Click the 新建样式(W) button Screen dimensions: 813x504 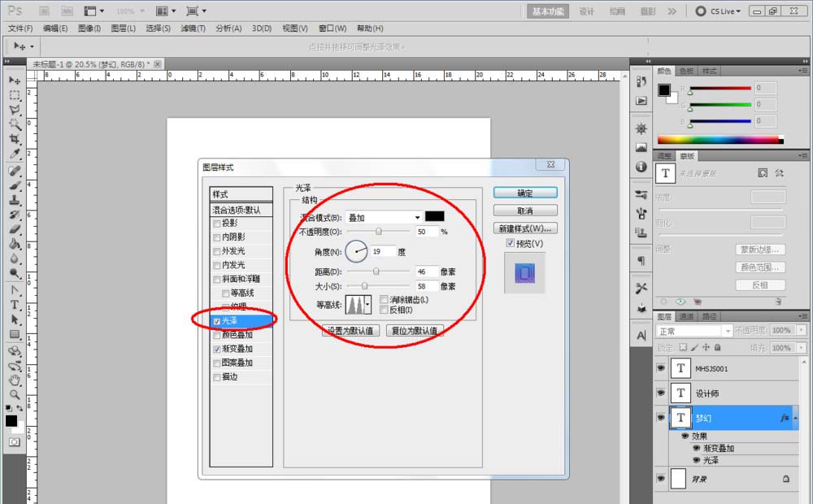tap(525, 228)
